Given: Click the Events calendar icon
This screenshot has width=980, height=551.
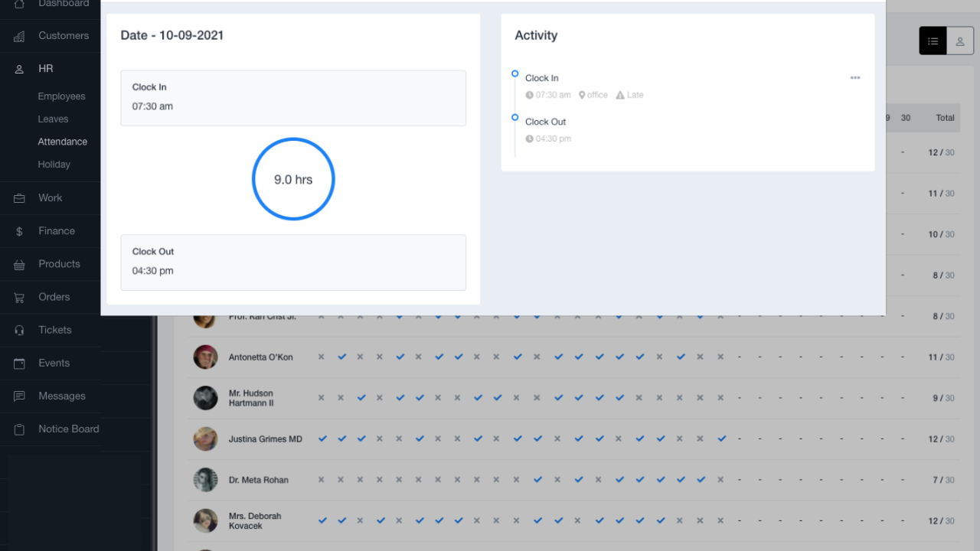Looking at the screenshot, I should click(20, 363).
